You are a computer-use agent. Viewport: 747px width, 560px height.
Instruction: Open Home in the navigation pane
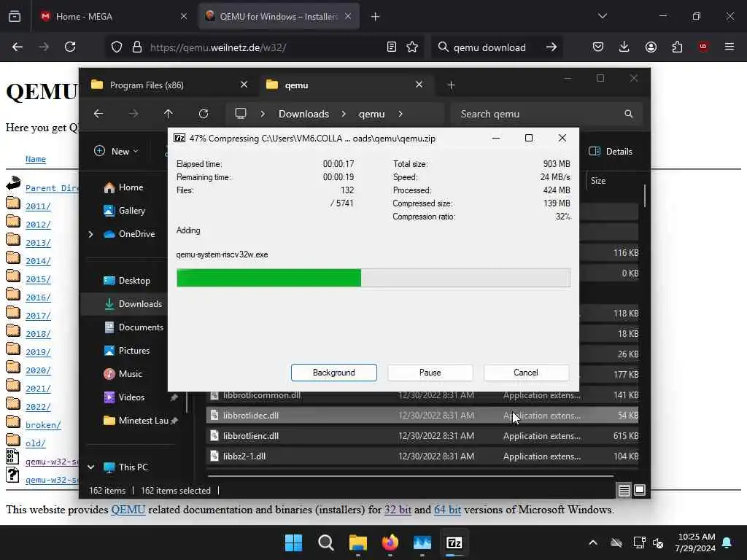click(x=123, y=187)
